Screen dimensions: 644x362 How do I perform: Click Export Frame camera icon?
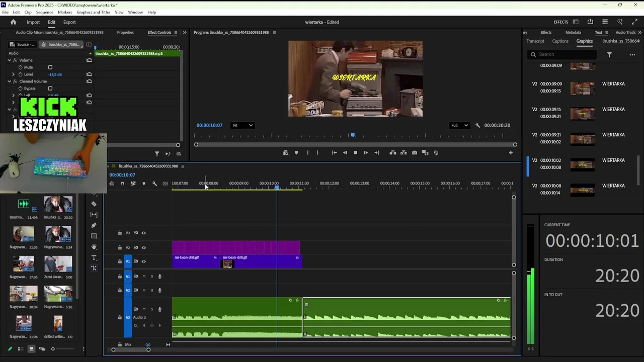tap(415, 153)
